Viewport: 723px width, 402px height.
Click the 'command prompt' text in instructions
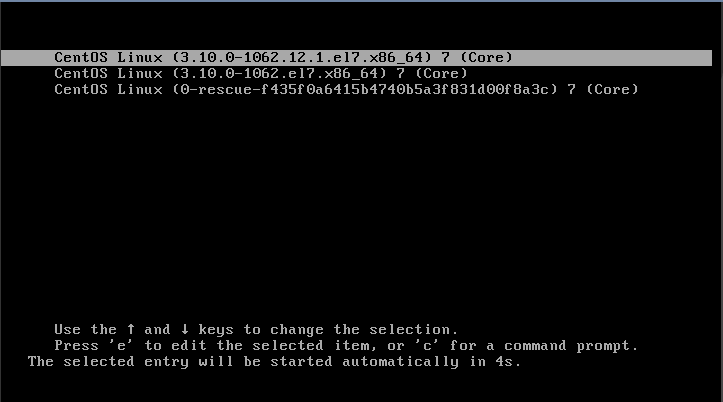tap(571, 346)
